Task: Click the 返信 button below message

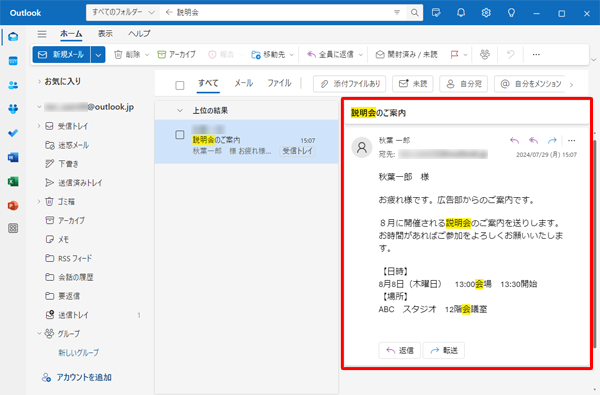Action: [x=399, y=350]
